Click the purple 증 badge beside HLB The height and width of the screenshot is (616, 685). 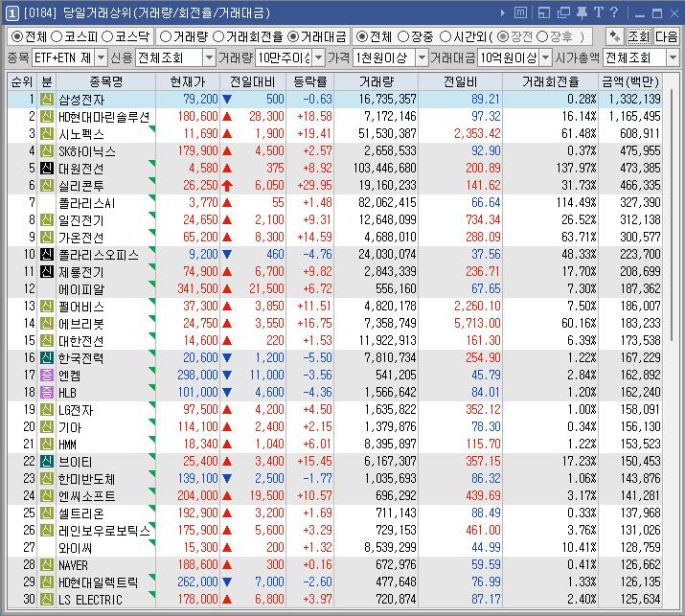47,393
